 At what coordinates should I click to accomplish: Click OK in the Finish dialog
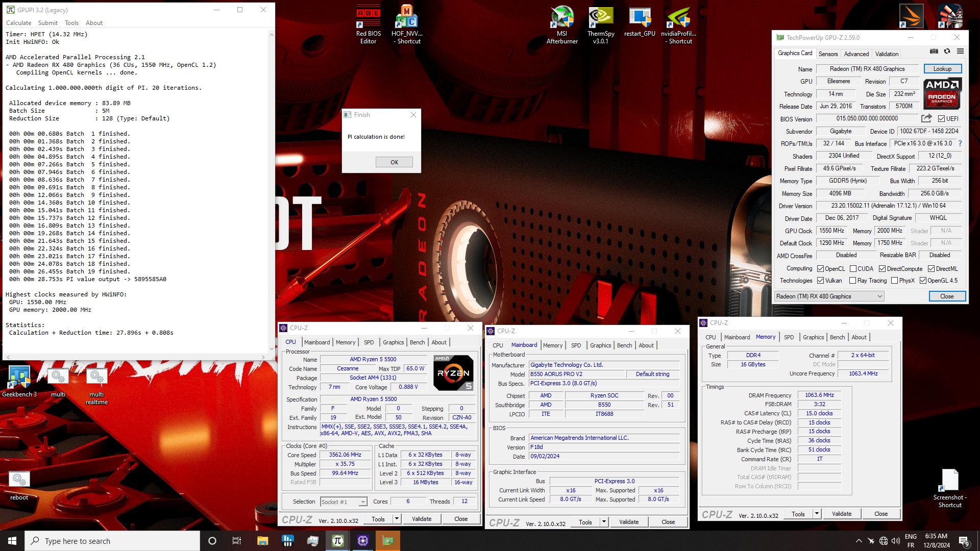[394, 162]
